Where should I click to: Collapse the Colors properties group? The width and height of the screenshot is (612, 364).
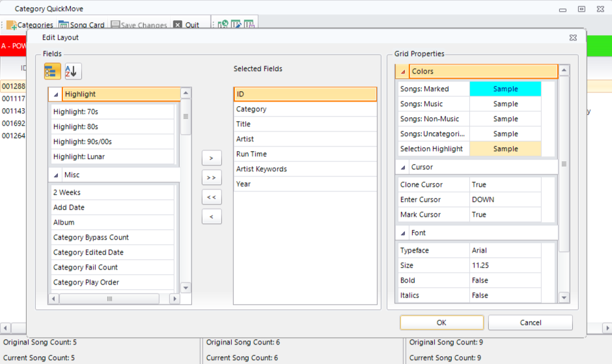[x=404, y=72]
